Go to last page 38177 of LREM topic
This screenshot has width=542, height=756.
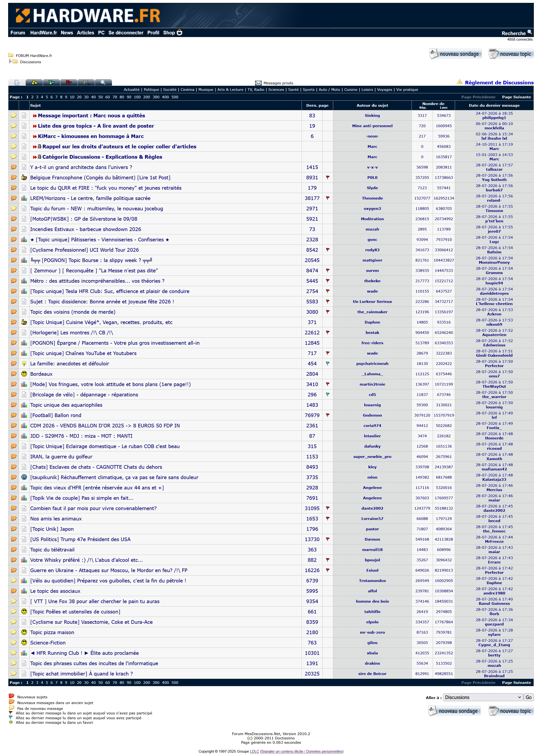click(312, 198)
